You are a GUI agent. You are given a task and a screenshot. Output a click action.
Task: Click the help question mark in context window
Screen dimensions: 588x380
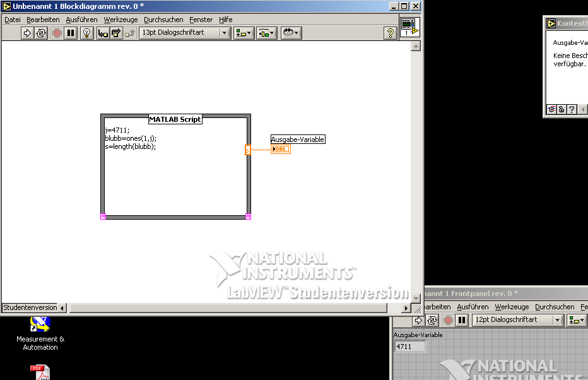coord(572,110)
